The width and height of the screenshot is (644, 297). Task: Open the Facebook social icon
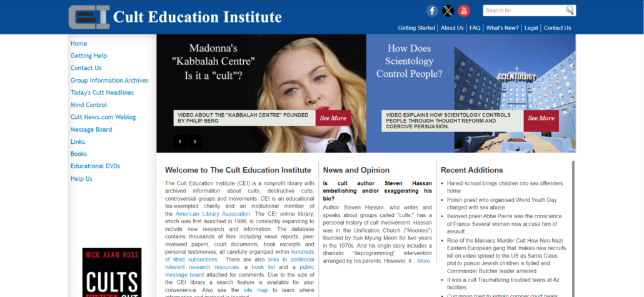click(x=431, y=11)
